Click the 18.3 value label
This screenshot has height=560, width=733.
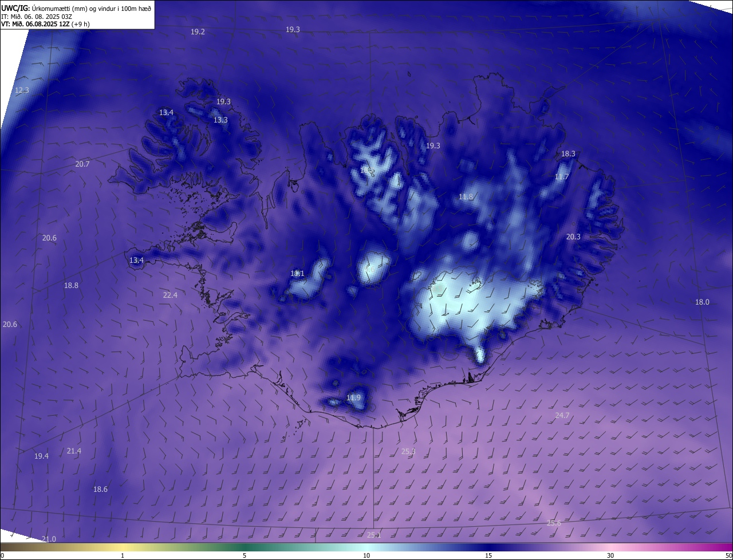[x=568, y=154]
